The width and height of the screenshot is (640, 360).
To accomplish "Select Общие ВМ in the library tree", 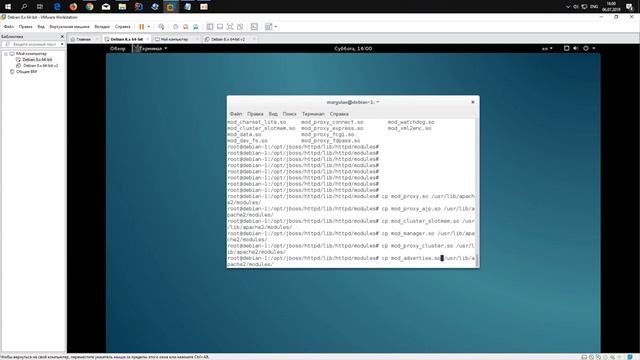I will (x=26, y=71).
